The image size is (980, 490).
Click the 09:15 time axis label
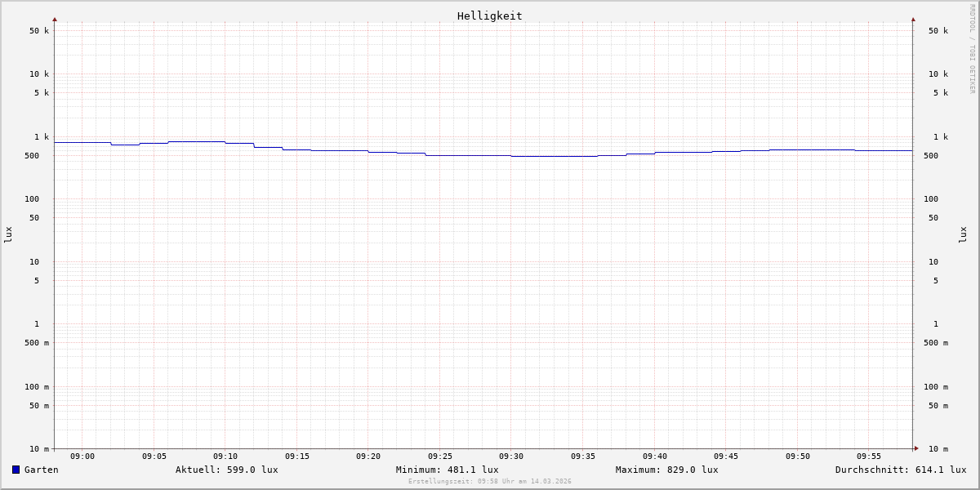pyautogui.click(x=297, y=457)
